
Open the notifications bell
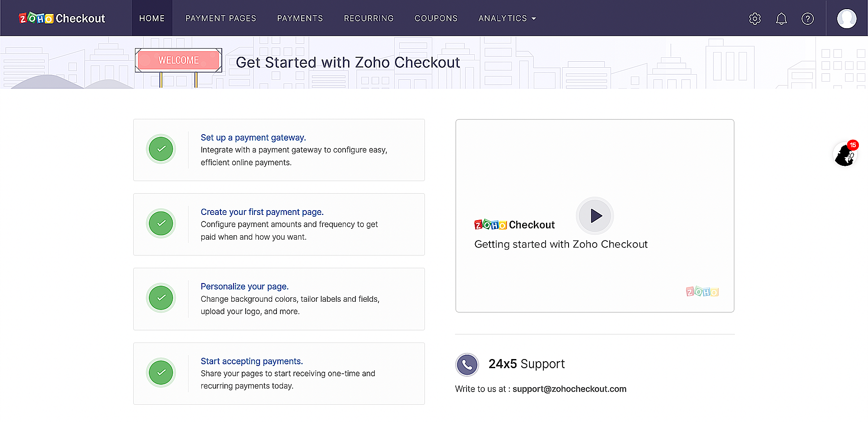click(x=781, y=19)
